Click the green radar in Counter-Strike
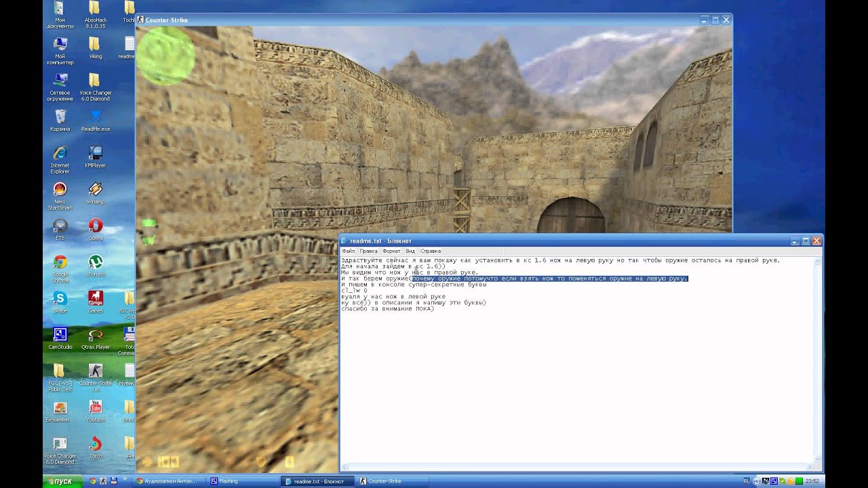The image size is (868, 488). pyautogui.click(x=167, y=56)
